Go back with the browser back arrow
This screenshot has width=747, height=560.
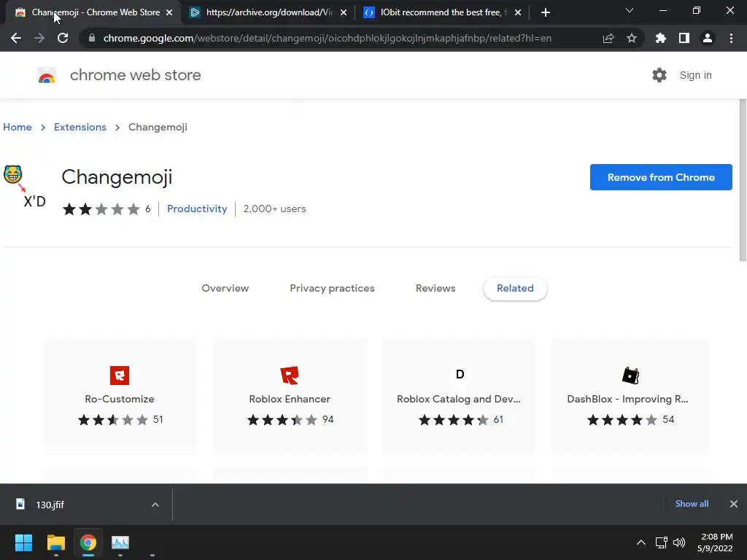click(16, 38)
